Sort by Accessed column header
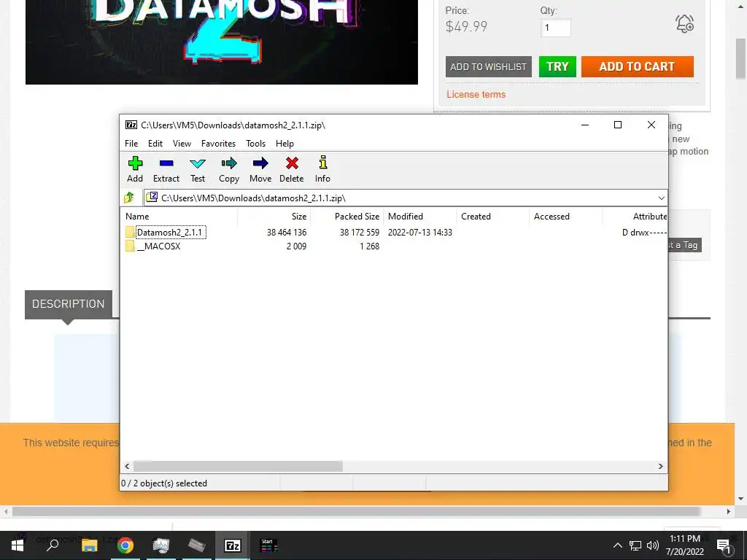Image resolution: width=747 pixels, height=560 pixels. pyautogui.click(x=565, y=216)
